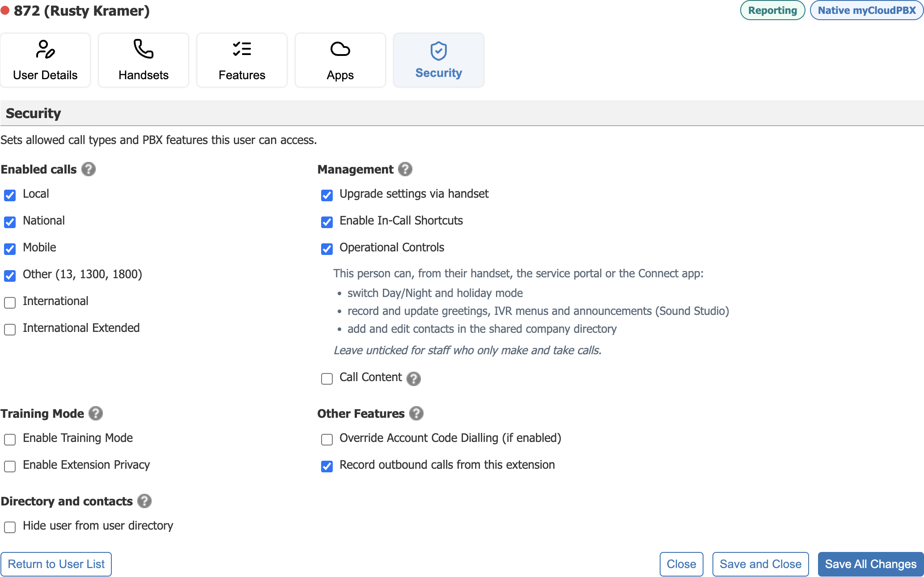
Task: Toggle the National calls checkbox
Action: tap(10, 222)
